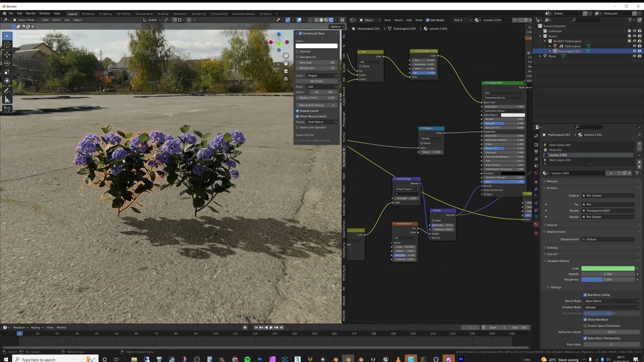Click the Select Box tool
The width and height of the screenshot is (644, 362).
7,36
